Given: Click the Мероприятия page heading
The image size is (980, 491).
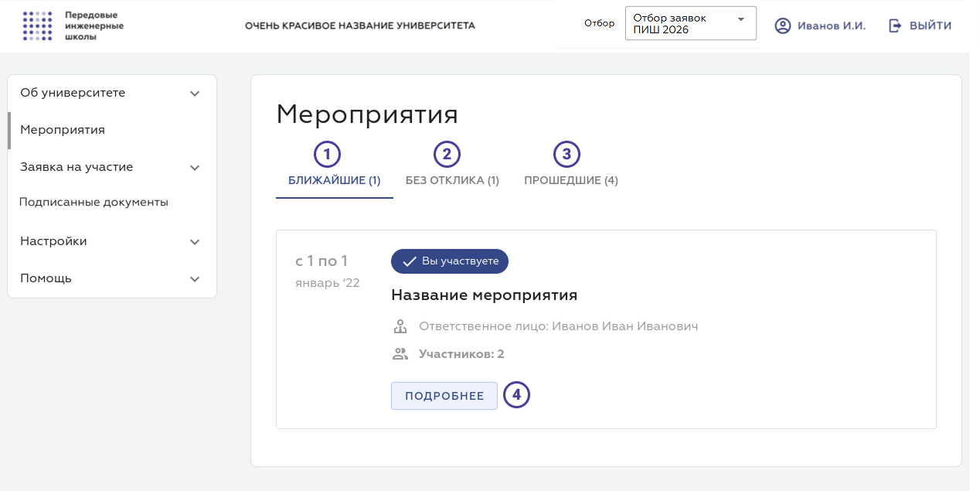Looking at the screenshot, I should click(x=367, y=114).
